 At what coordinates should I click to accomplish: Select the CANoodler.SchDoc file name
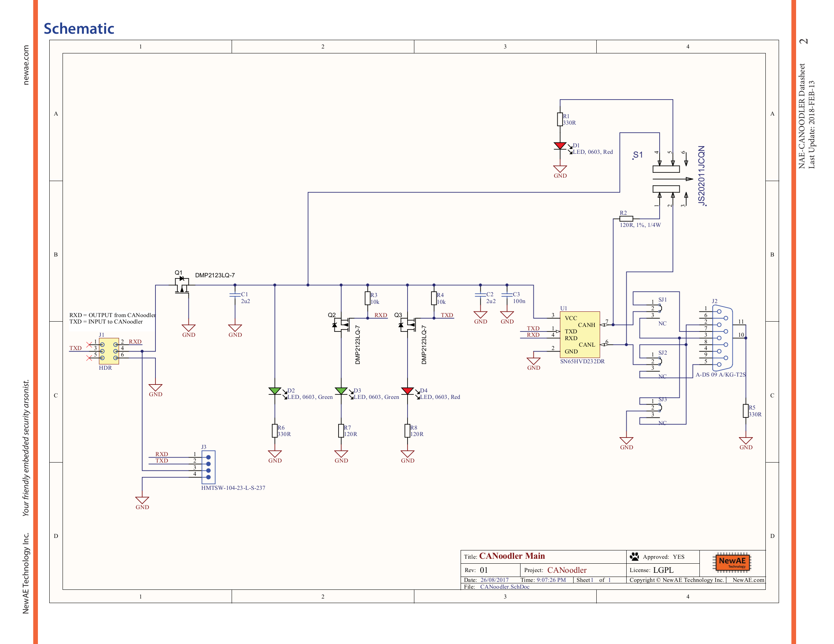505,587
